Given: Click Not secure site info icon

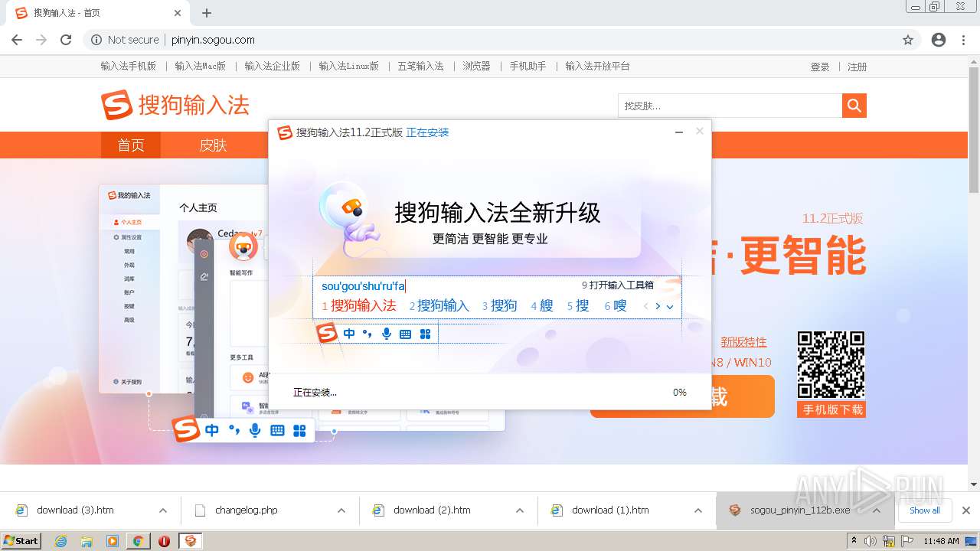Looking at the screenshot, I should (x=96, y=40).
